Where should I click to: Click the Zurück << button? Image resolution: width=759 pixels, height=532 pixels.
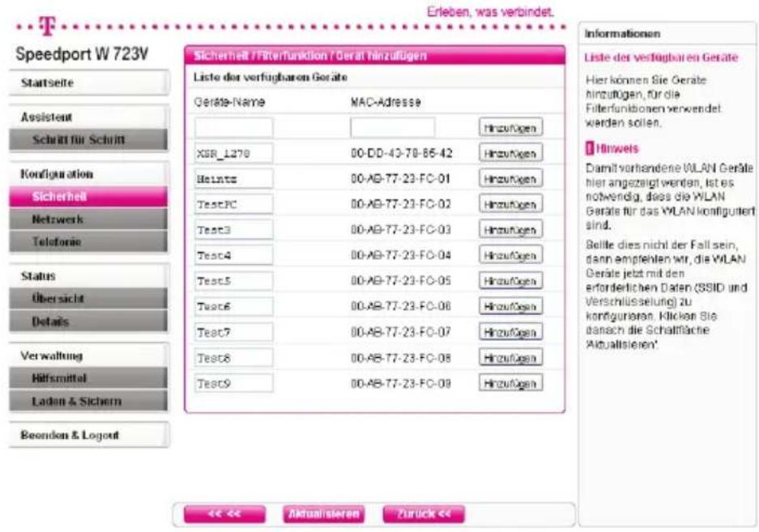[424, 514]
